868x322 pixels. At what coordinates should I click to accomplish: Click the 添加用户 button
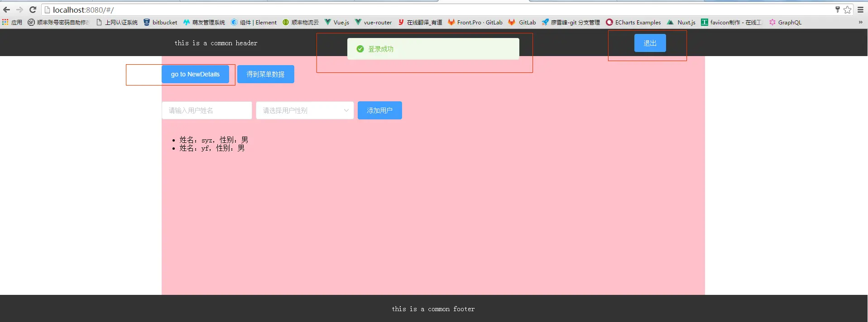click(379, 110)
